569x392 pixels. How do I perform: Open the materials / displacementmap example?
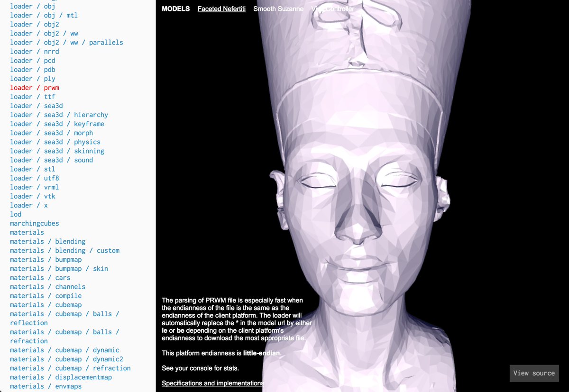61,377
